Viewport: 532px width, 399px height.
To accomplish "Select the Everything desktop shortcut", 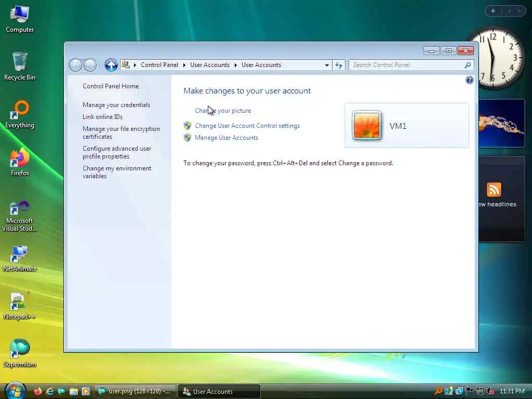I will pos(20,114).
